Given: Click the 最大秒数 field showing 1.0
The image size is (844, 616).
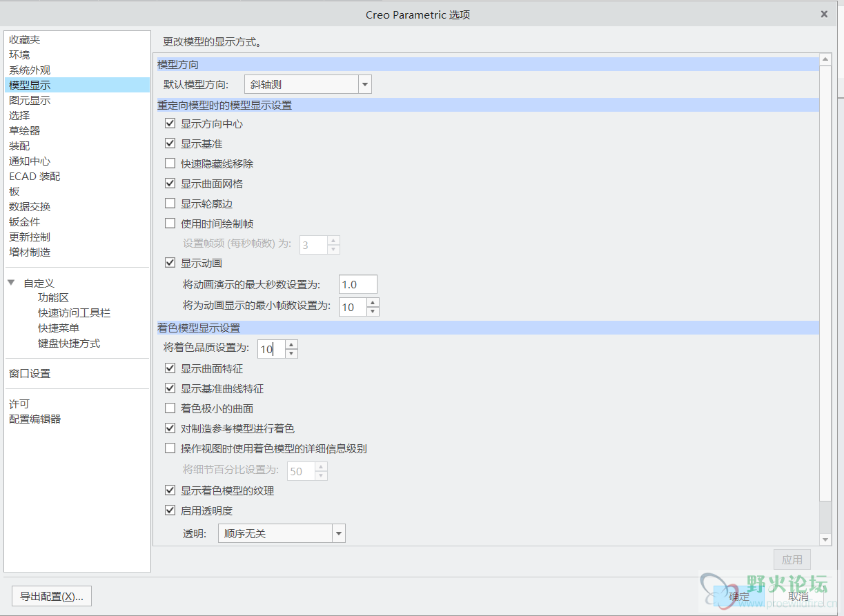Looking at the screenshot, I should pyautogui.click(x=358, y=284).
